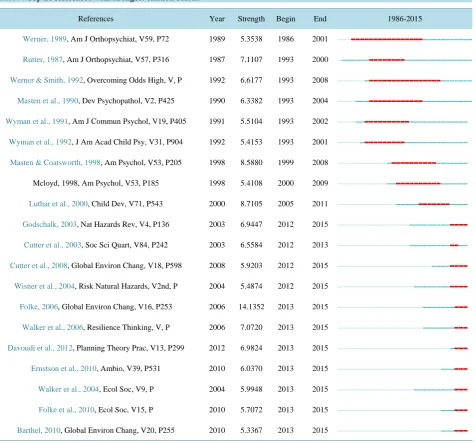Select end year 2009 in Mcloyd row
The width and height of the screenshot is (476, 443).
click(320, 183)
